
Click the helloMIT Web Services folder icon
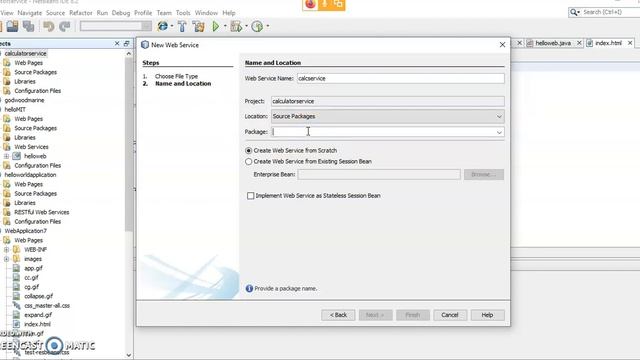click(x=7, y=147)
